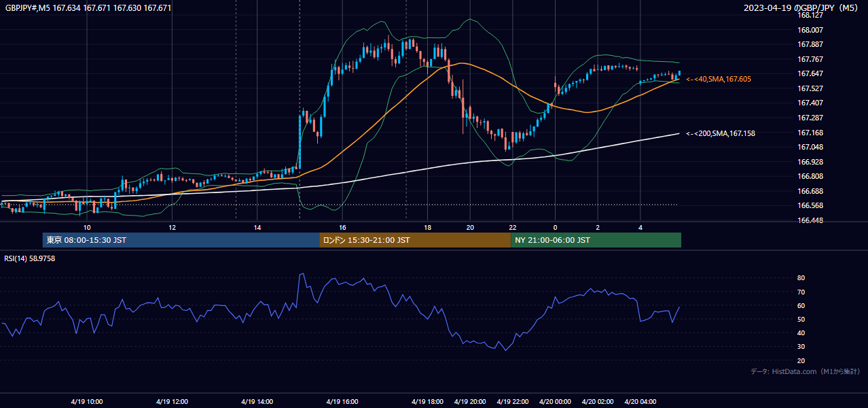Click the bottom date label 4/19 12:00
The width and height of the screenshot is (868, 408).
click(x=172, y=402)
